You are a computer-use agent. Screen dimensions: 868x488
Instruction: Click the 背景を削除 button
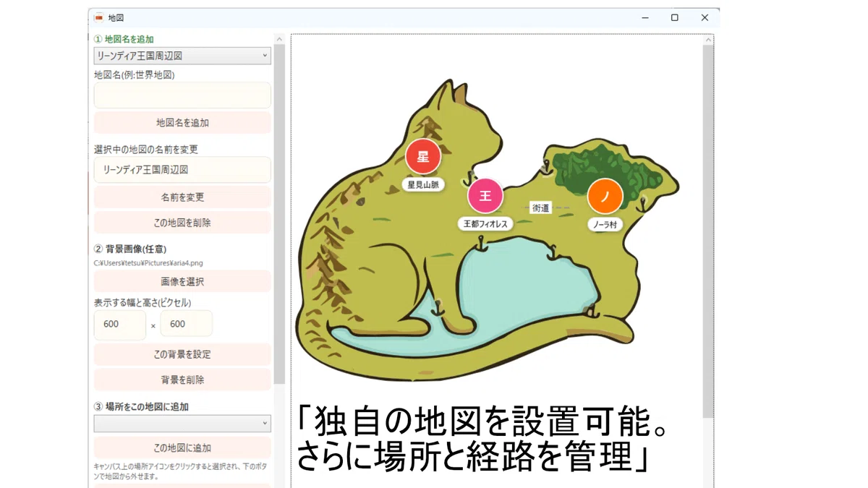click(182, 380)
